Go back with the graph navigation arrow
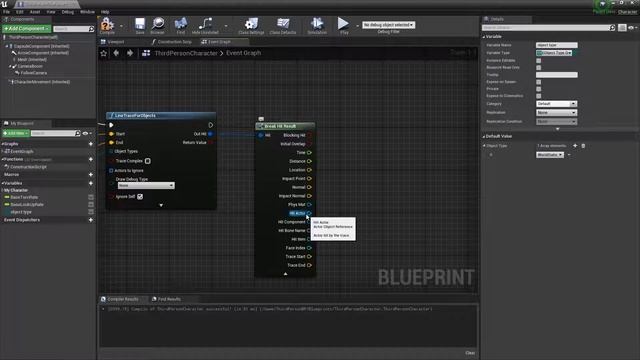 coord(116,53)
